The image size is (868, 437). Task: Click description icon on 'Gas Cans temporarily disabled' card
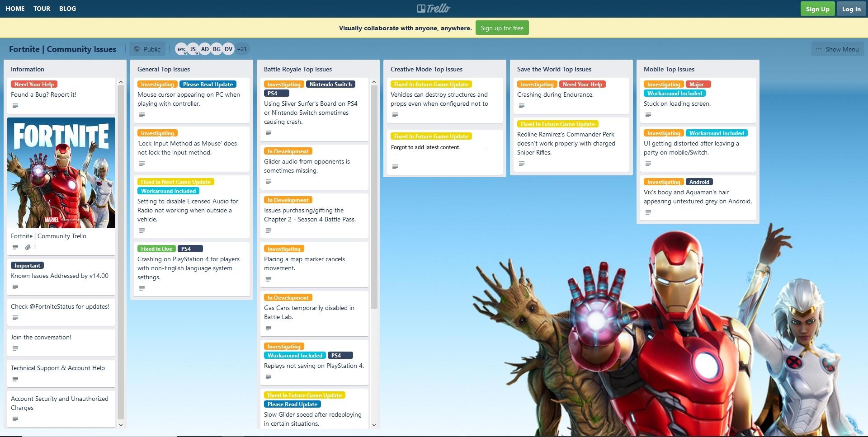coord(269,328)
